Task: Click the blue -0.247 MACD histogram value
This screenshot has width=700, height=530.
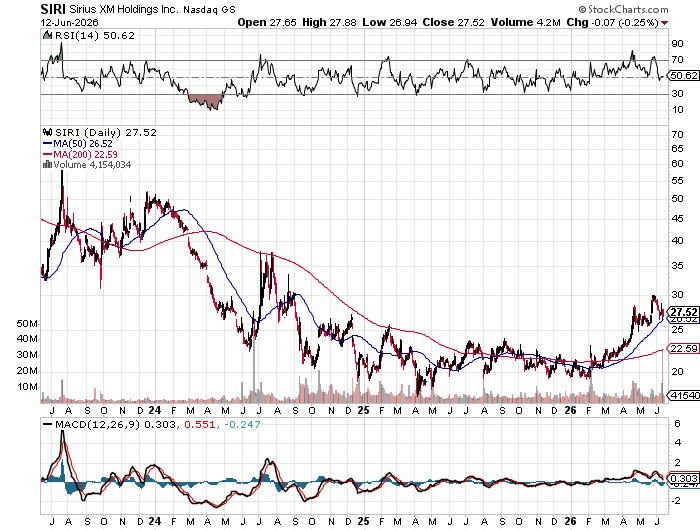Action: [242, 425]
